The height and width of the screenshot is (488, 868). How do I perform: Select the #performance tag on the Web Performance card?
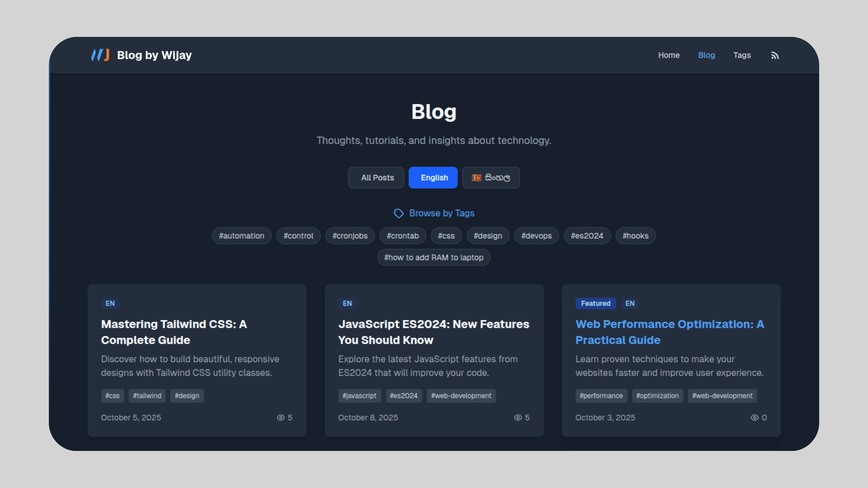(601, 396)
